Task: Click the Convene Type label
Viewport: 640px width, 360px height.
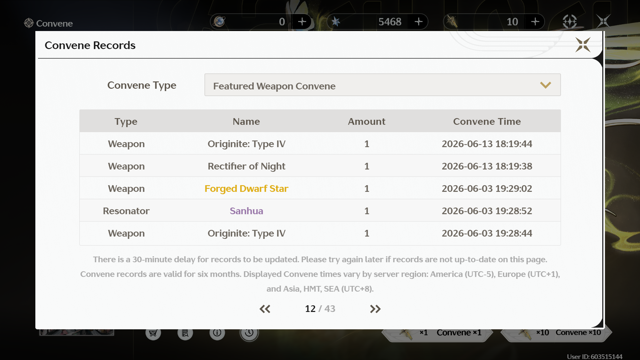Action: click(x=142, y=85)
